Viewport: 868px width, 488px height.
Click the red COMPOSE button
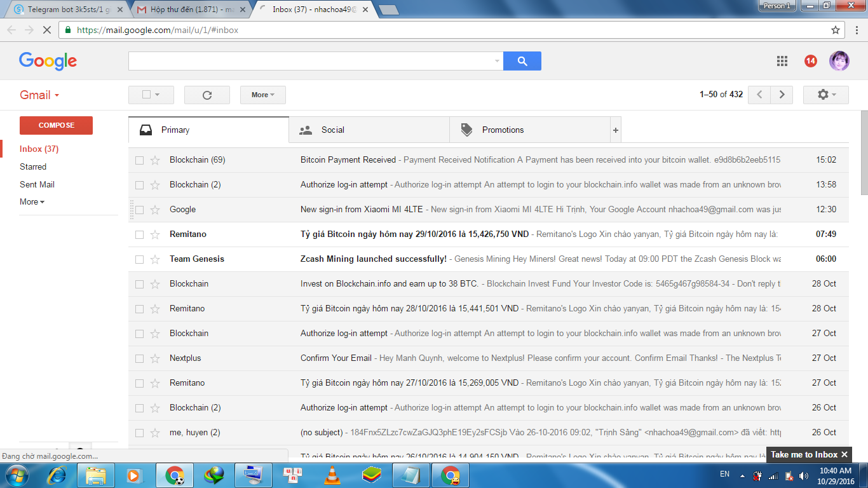56,125
